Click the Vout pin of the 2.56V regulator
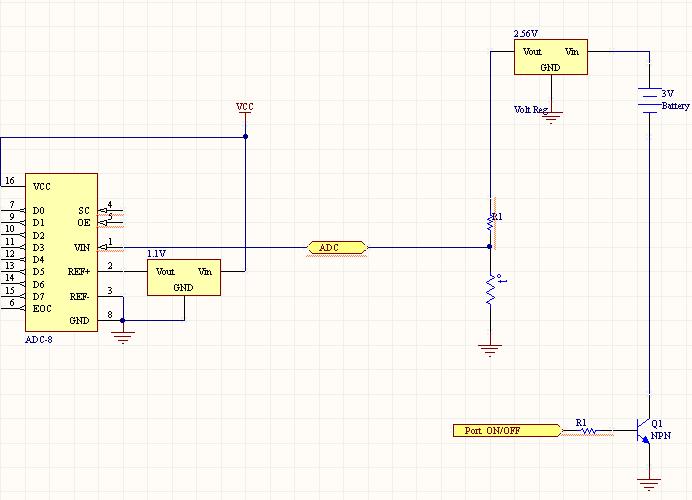The image size is (692, 500). (x=532, y=52)
